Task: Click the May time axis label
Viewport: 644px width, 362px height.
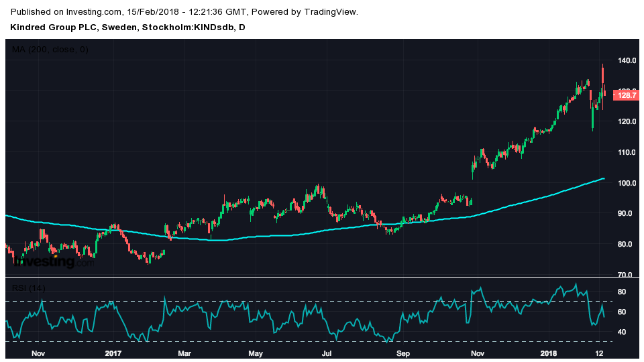Action: 256,353
